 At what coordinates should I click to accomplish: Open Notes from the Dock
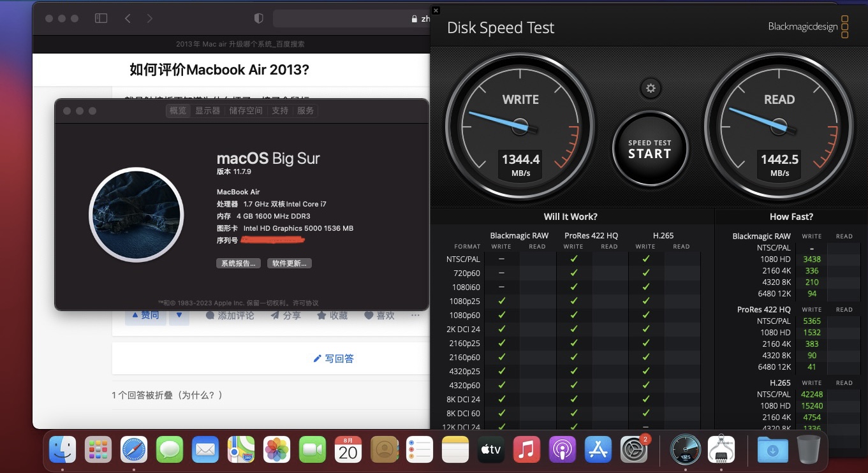tap(455, 450)
